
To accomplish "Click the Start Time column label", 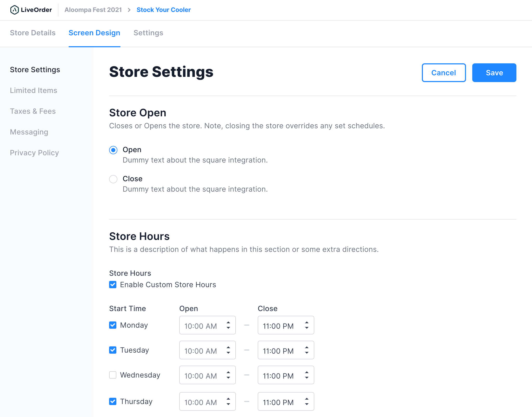I will pyautogui.click(x=128, y=308).
